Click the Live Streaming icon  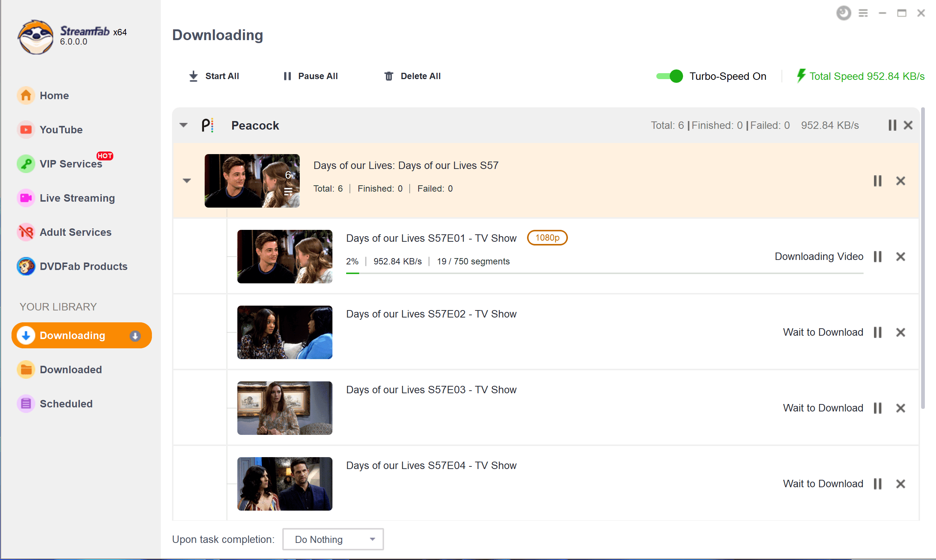25,198
